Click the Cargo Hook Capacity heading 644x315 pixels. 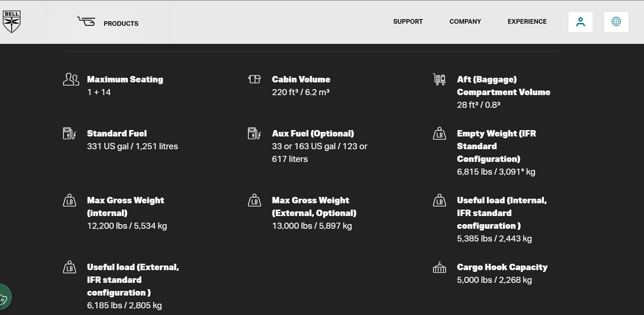502,267
